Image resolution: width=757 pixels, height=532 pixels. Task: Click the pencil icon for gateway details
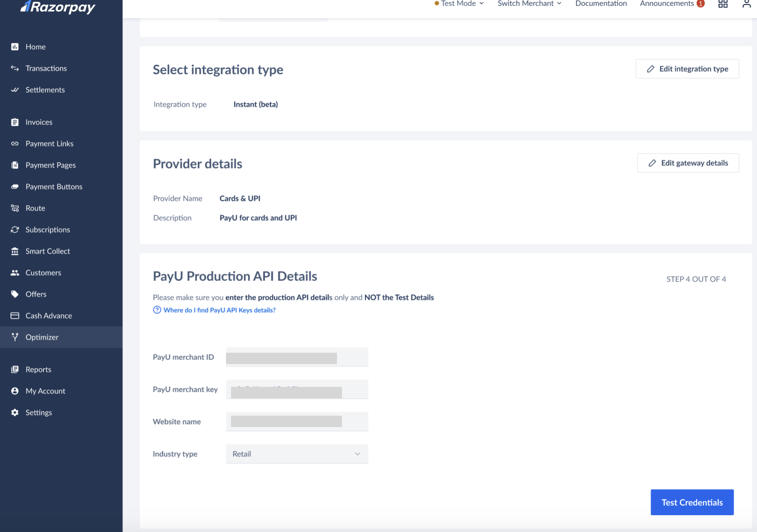click(x=652, y=163)
